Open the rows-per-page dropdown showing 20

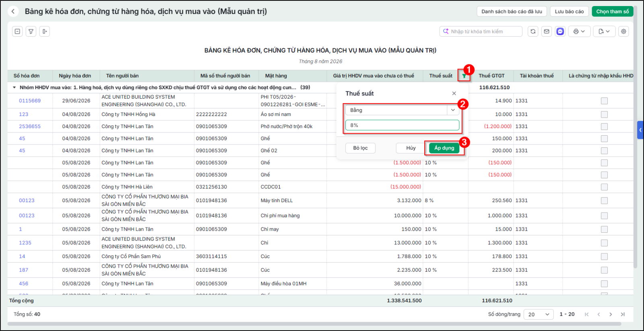pos(538,314)
